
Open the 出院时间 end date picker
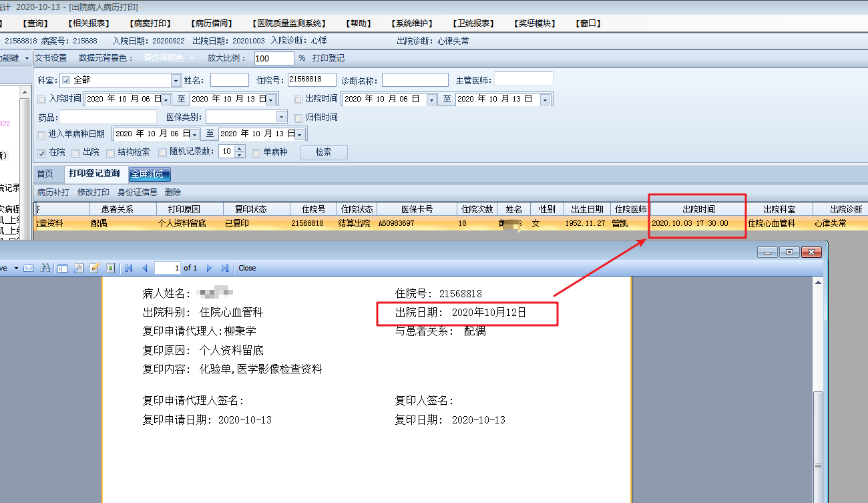545,100
